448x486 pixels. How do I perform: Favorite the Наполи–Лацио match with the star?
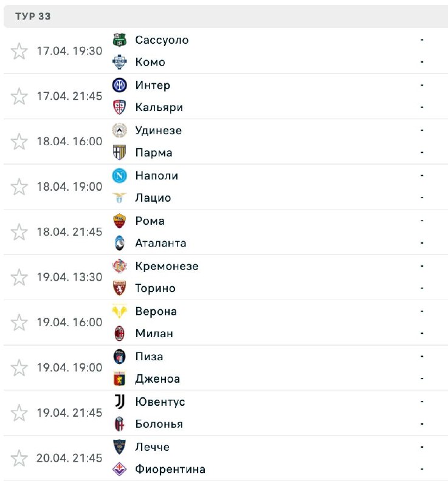pyautogui.click(x=19, y=187)
